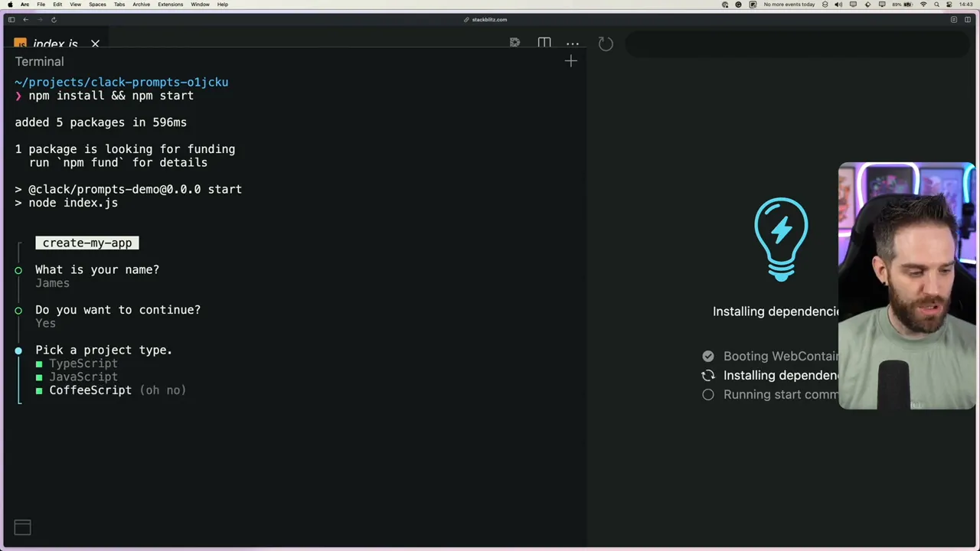Add a new terminal with plus icon
980x551 pixels.
[570, 61]
